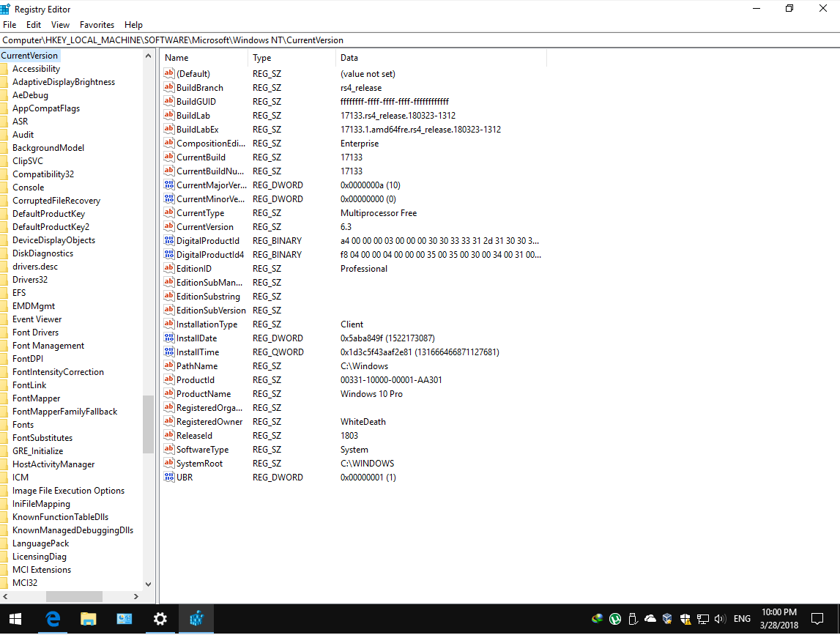Click the string icon beside ReleaseId
840x635 pixels.
click(169, 436)
